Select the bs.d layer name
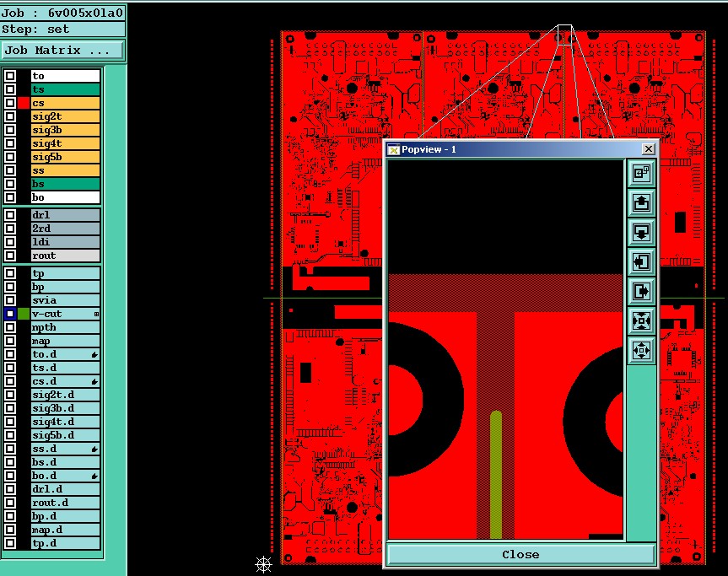 (x=65, y=462)
